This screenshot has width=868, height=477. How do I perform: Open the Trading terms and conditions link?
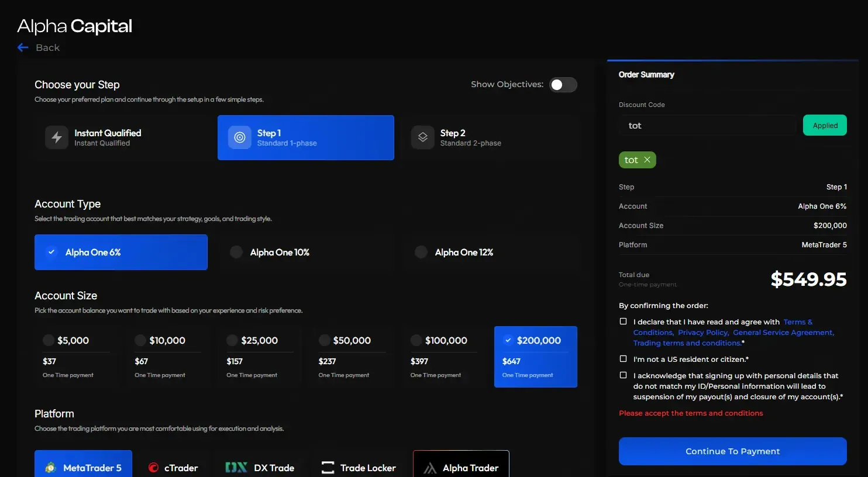pos(687,343)
